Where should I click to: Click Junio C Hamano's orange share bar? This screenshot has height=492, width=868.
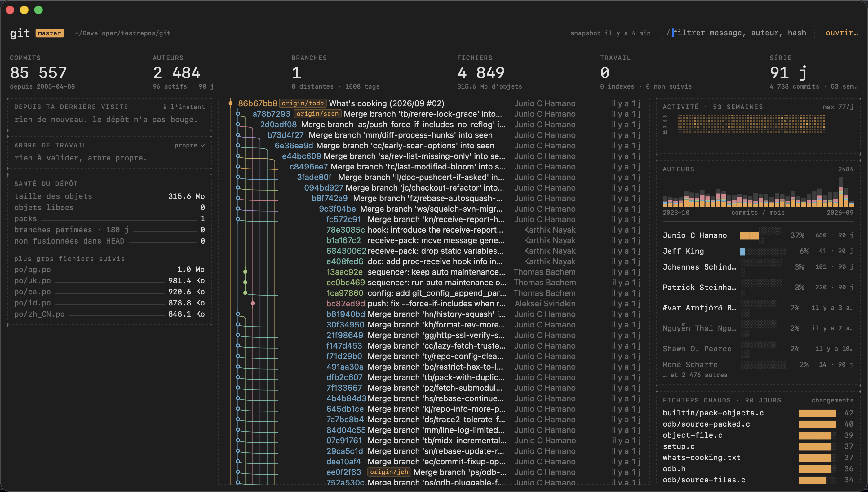pos(749,236)
